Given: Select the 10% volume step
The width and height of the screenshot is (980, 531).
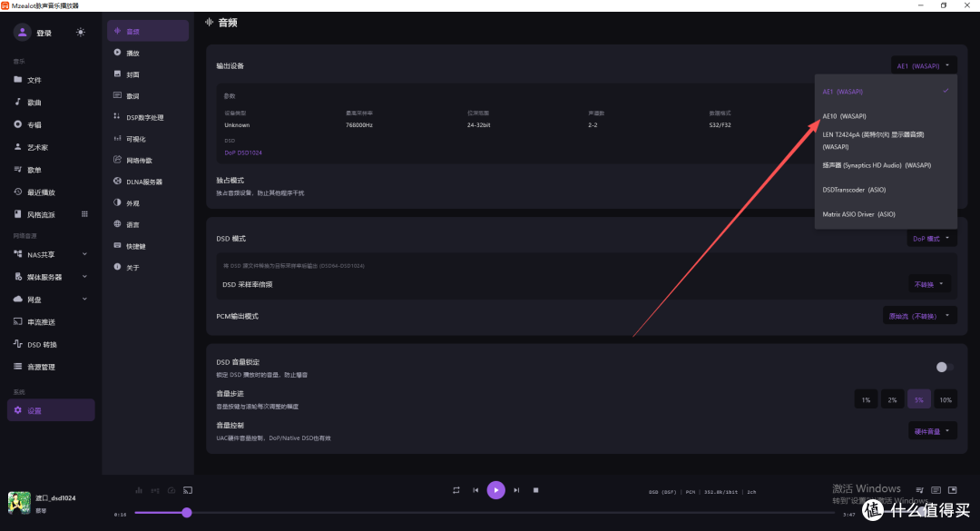Looking at the screenshot, I should [x=946, y=399].
